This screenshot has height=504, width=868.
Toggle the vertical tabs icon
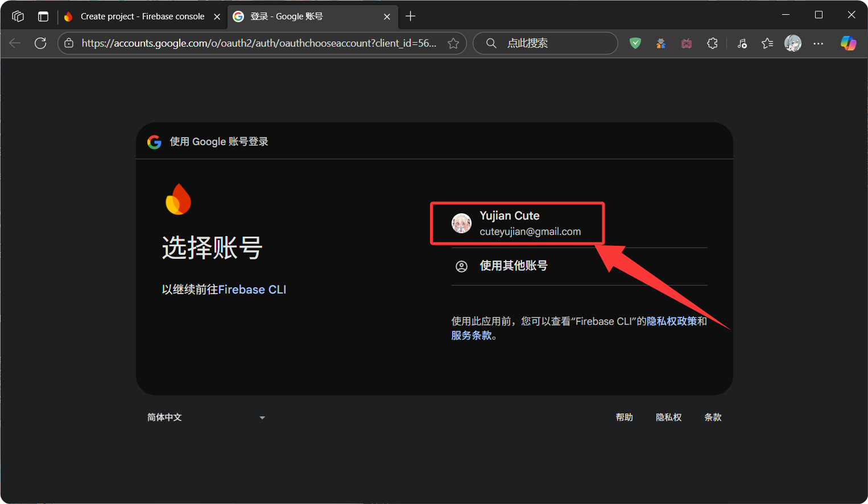click(x=43, y=16)
